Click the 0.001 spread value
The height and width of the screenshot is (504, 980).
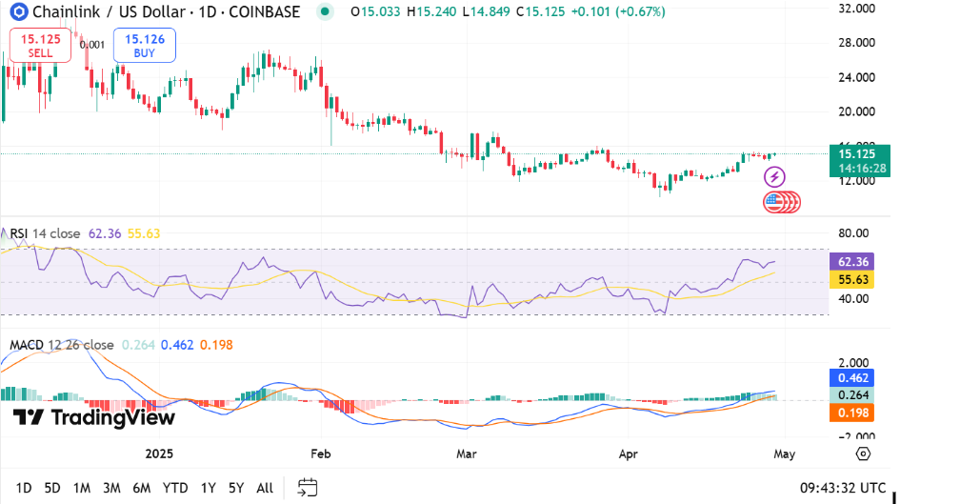pyautogui.click(x=92, y=45)
